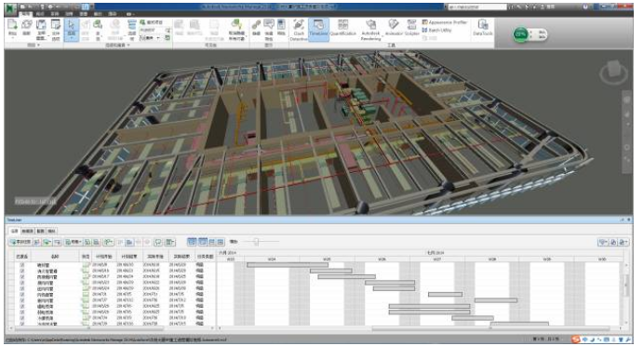Screen dimensions: 644x346
Task: Switch to TimeLiner 模拟 tab
Action: [x=52, y=231]
